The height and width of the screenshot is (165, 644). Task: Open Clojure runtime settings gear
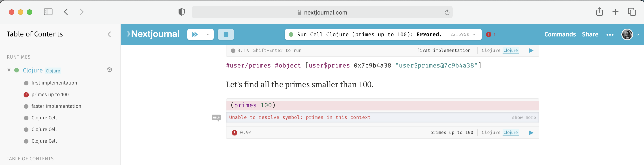(x=109, y=70)
